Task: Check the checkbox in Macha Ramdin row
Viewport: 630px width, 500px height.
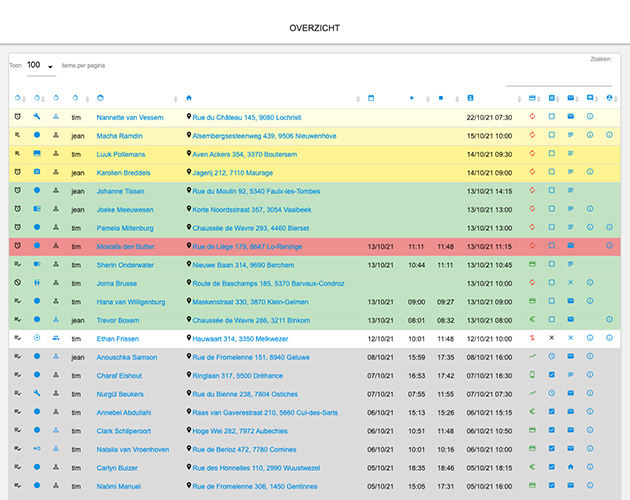Action: point(551,135)
